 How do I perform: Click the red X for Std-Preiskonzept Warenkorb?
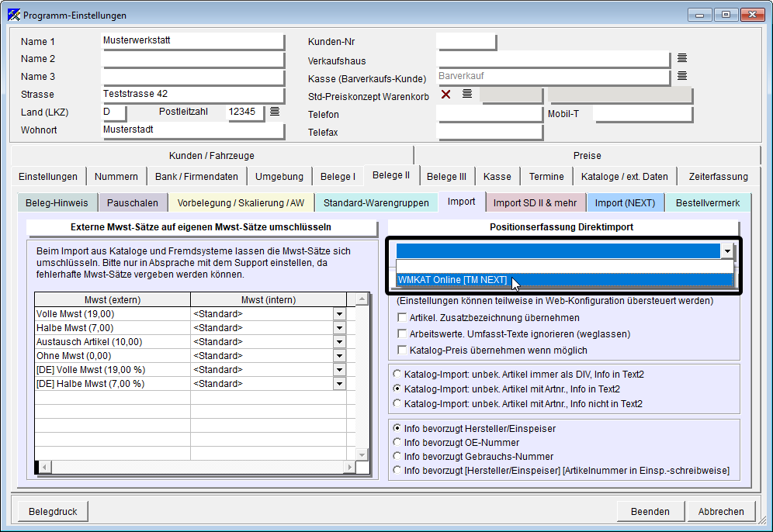coord(445,94)
